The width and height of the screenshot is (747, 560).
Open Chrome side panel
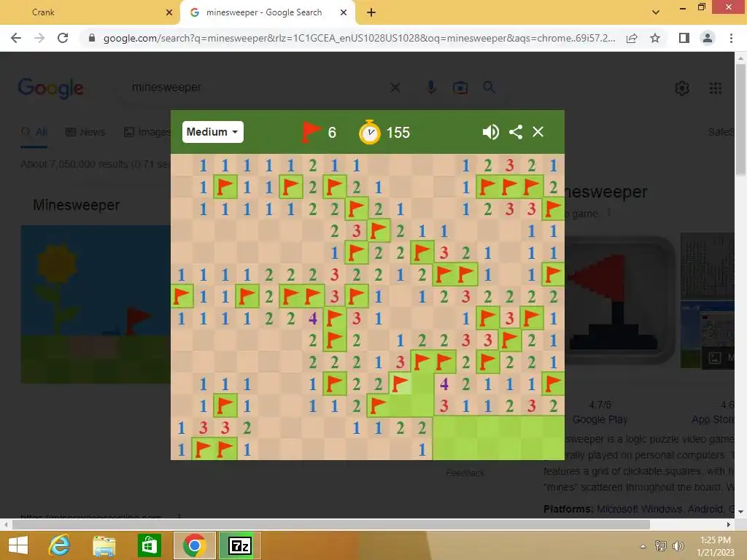[x=684, y=38]
